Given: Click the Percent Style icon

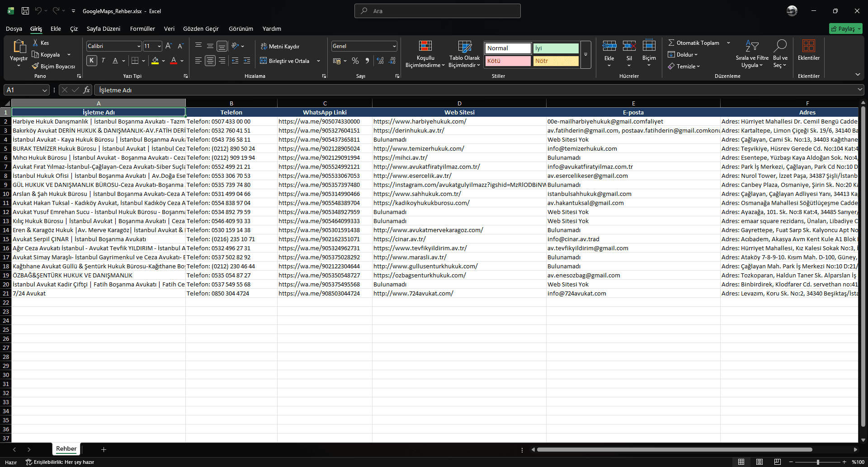Looking at the screenshot, I should tap(355, 61).
